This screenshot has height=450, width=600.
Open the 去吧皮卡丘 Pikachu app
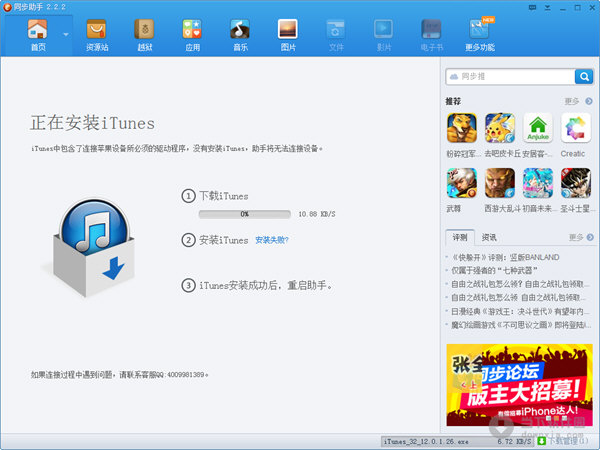tap(499, 128)
